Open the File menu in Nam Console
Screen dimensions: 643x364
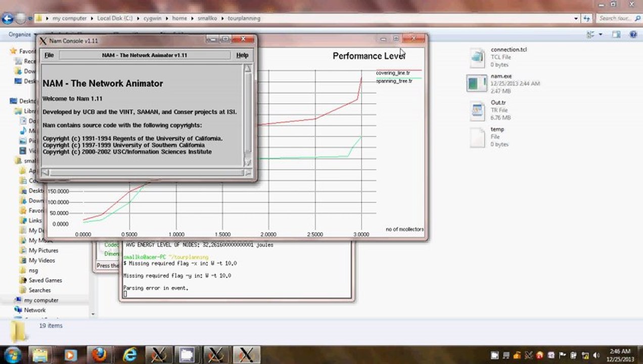click(x=49, y=55)
